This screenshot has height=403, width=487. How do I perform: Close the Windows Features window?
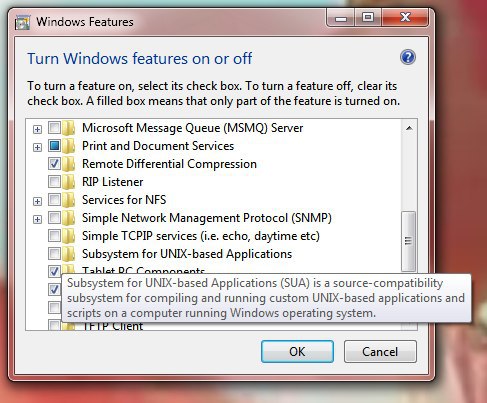pyautogui.click(x=405, y=17)
